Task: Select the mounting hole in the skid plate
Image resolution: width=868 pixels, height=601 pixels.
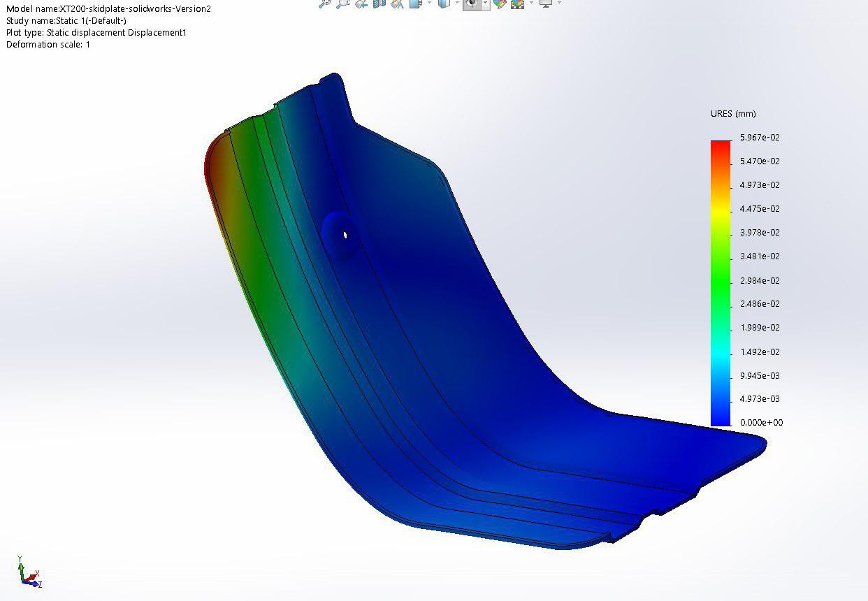Action: [x=345, y=235]
